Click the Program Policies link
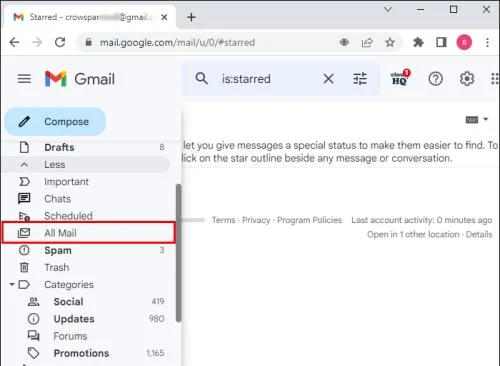500x366 pixels. click(309, 220)
